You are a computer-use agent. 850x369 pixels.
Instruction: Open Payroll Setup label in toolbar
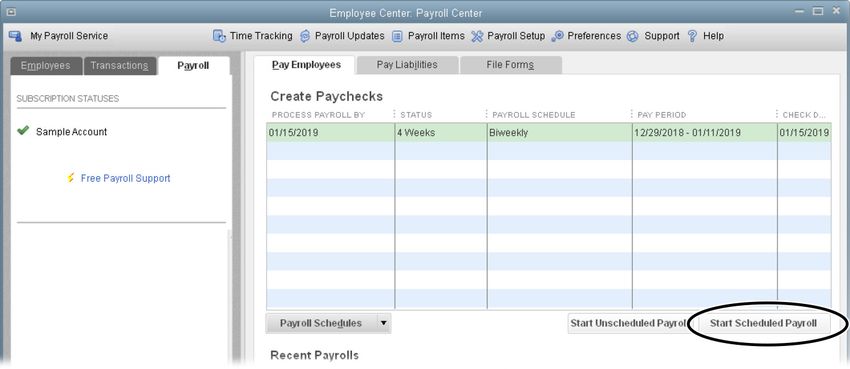click(x=516, y=36)
